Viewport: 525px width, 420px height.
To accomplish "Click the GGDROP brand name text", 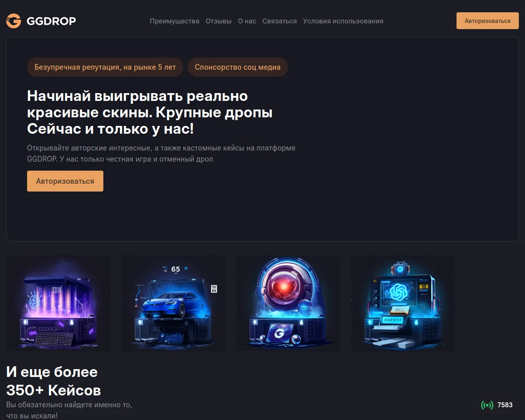I will tap(51, 21).
